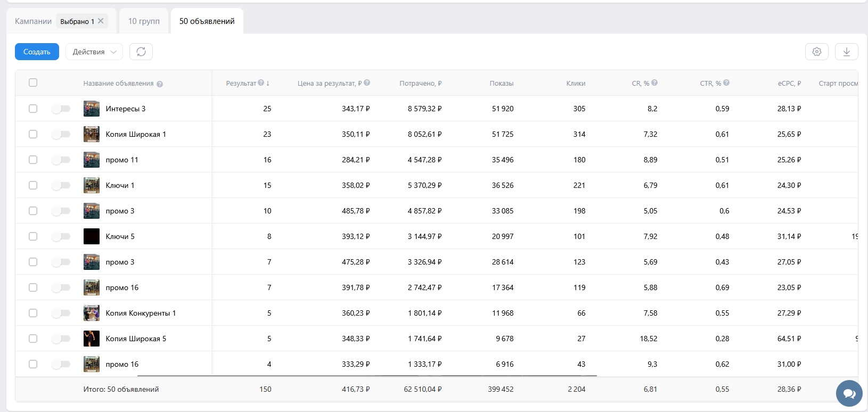The image size is (868, 412).
Task: Open the chat support bubble
Action: (849, 393)
